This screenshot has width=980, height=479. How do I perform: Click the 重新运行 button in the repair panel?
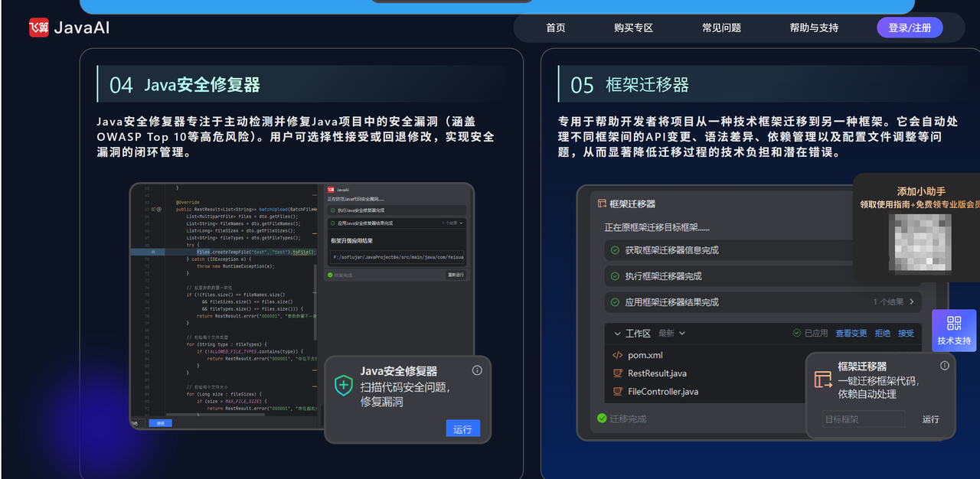(x=456, y=275)
